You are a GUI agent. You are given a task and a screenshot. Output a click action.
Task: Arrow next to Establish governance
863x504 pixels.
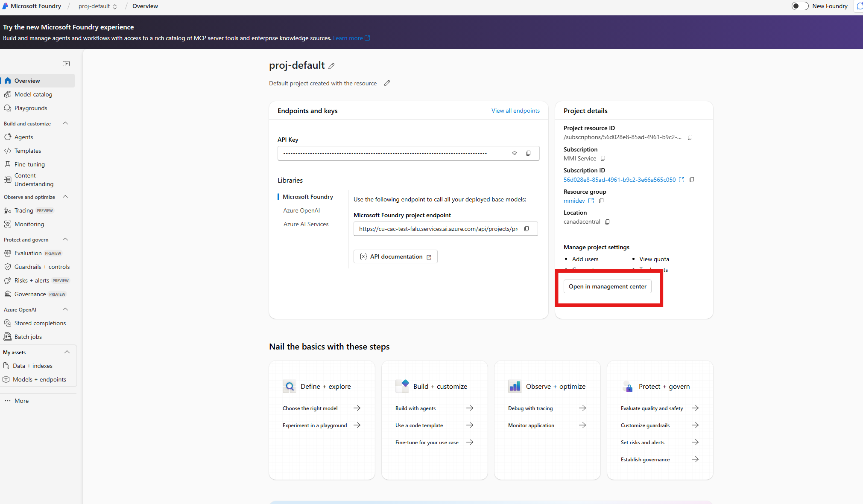pos(695,459)
